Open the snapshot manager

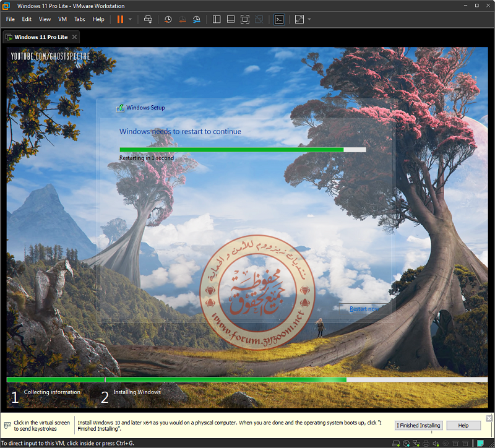[196, 19]
